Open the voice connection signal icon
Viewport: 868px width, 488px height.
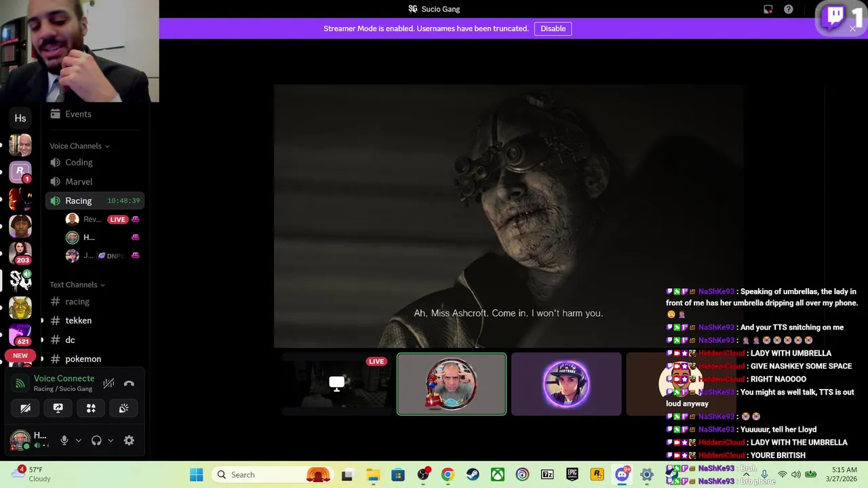click(x=20, y=384)
